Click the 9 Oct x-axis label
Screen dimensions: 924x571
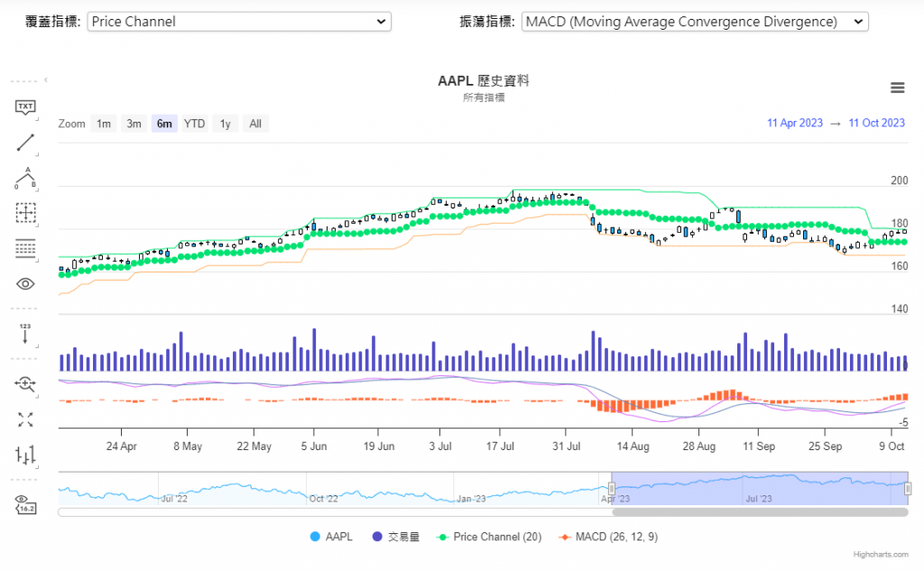tap(892, 447)
